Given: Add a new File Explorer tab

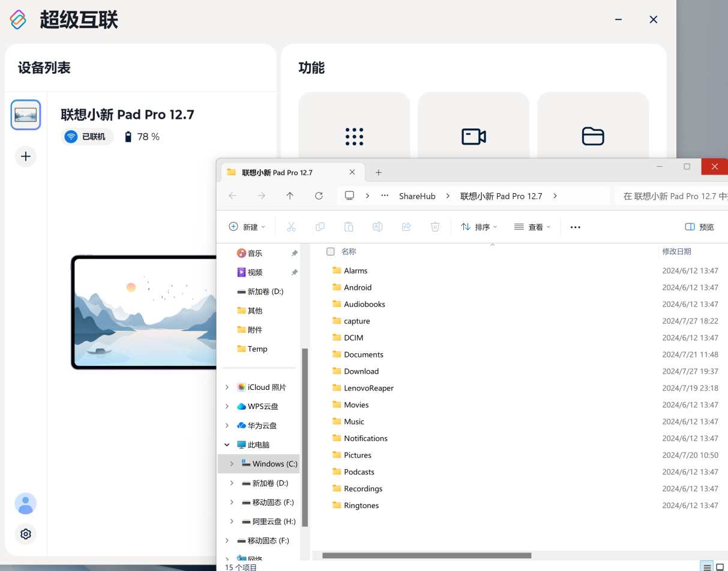Looking at the screenshot, I should (378, 173).
